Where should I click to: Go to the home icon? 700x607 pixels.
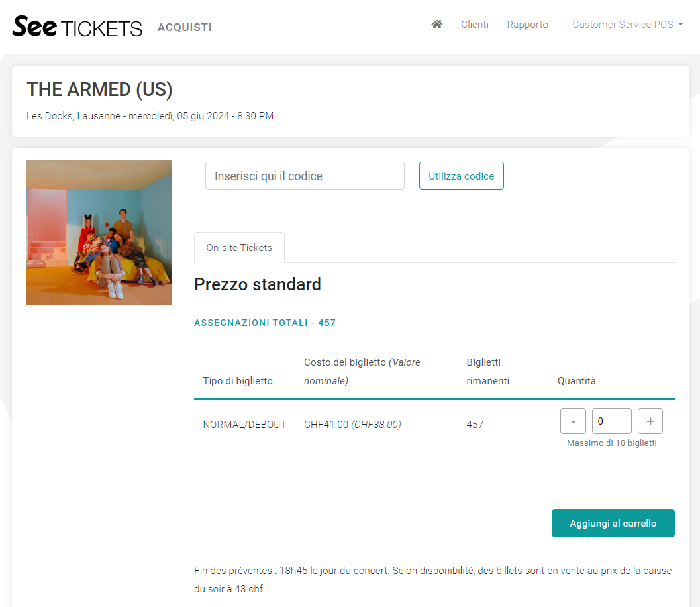click(436, 25)
